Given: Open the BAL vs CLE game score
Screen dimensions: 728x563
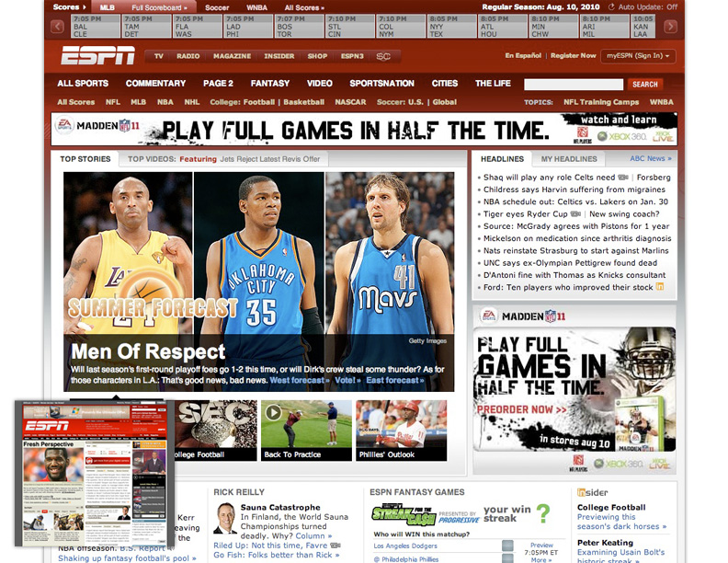Looking at the screenshot, I should (x=96, y=26).
